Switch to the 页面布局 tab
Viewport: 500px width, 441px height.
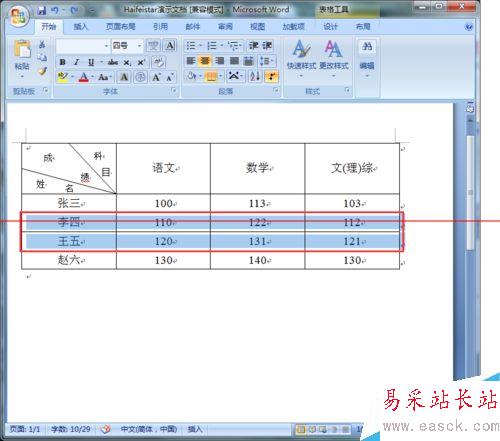[x=121, y=27]
